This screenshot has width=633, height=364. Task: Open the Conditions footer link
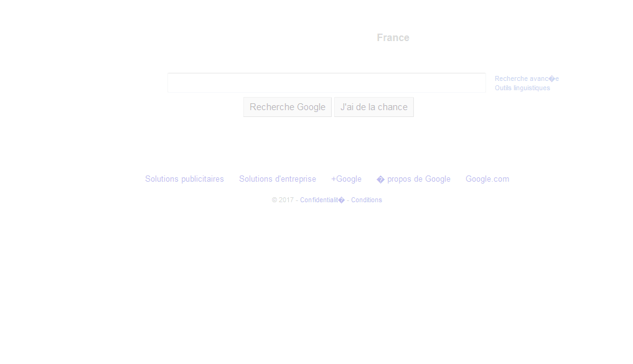pos(366,200)
